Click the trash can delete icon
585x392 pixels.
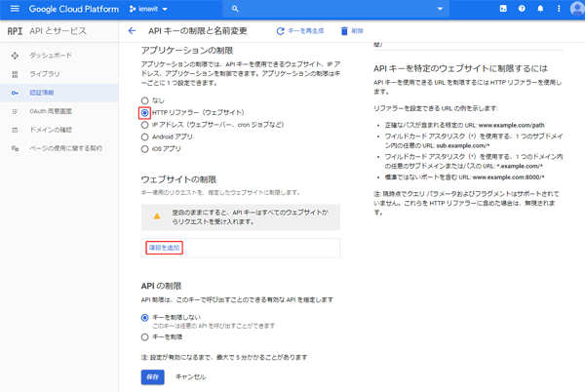pyautogui.click(x=344, y=31)
